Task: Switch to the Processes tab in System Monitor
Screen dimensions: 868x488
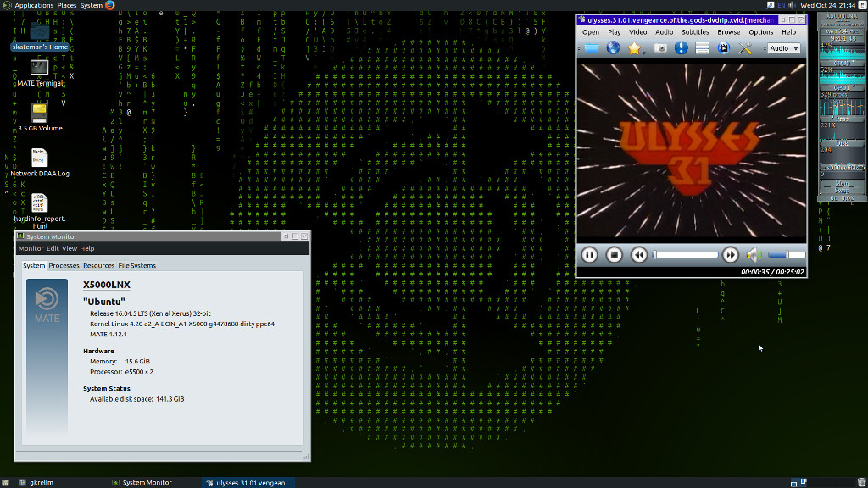Action: [x=64, y=265]
